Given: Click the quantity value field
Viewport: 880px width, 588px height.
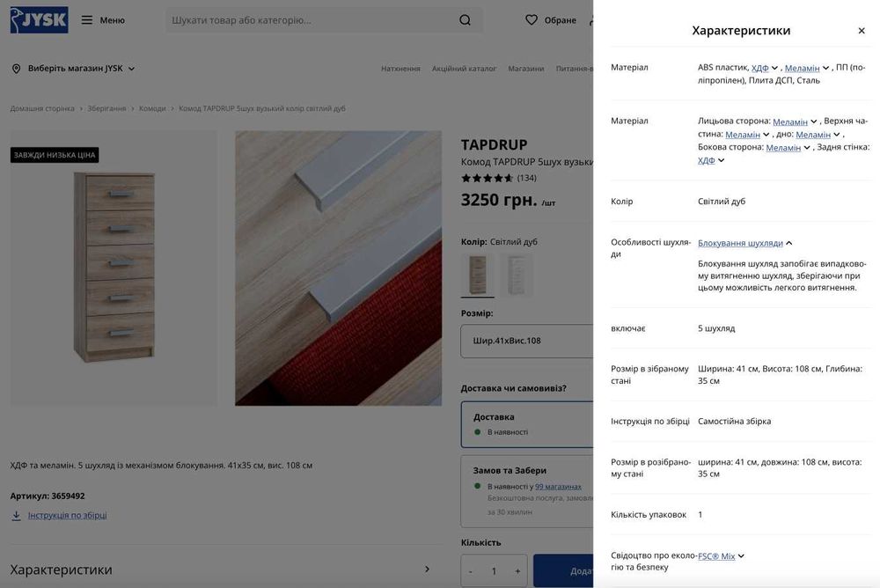Looking at the screenshot, I should (x=494, y=571).
